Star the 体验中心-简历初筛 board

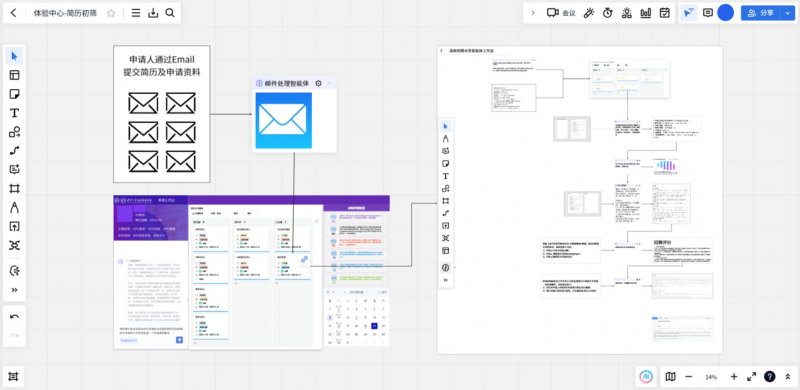point(111,13)
